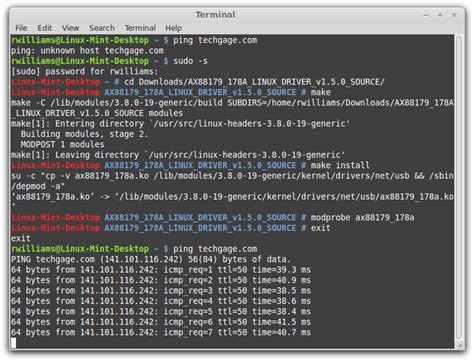Screen dimensions: 474x361
Task: Click the ping reply line icmp_req=3
Action: 161,291
